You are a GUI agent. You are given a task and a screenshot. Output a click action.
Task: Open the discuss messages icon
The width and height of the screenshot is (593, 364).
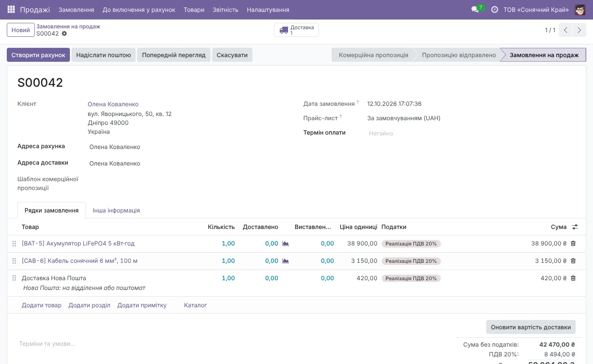click(x=475, y=9)
